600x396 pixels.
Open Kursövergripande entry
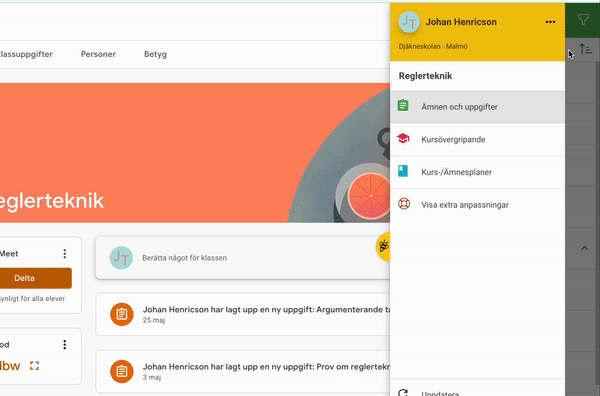[477, 140]
